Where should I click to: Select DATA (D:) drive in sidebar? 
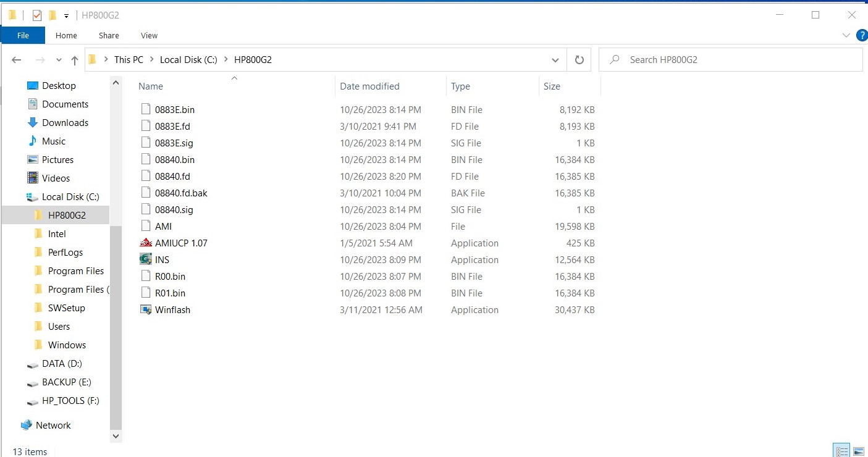(x=62, y=363)
